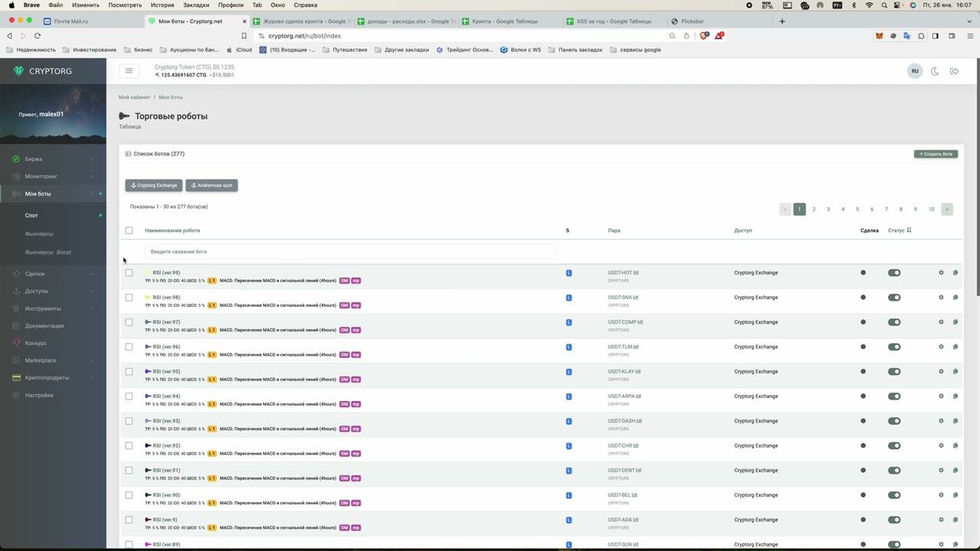The image size is (980, 551).
Task: Copy the RSI (ver.97) bot
Action: [x=955, y=322]
